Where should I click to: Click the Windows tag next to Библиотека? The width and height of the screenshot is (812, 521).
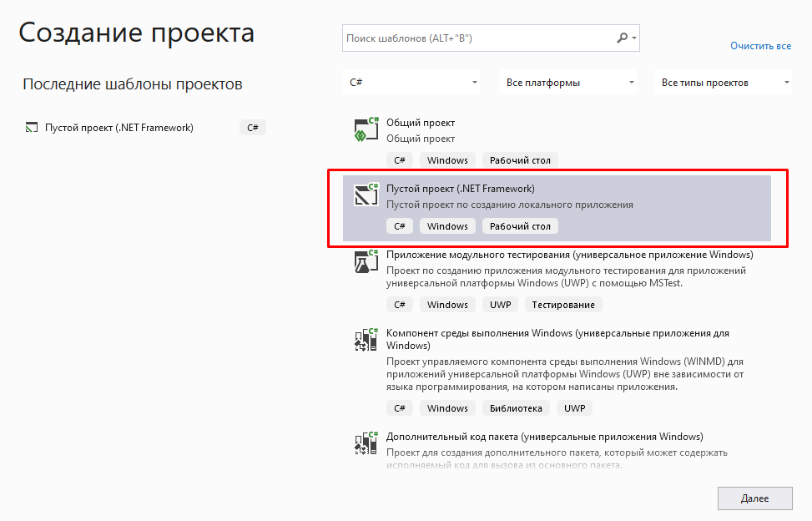click(x=447, y=408)
